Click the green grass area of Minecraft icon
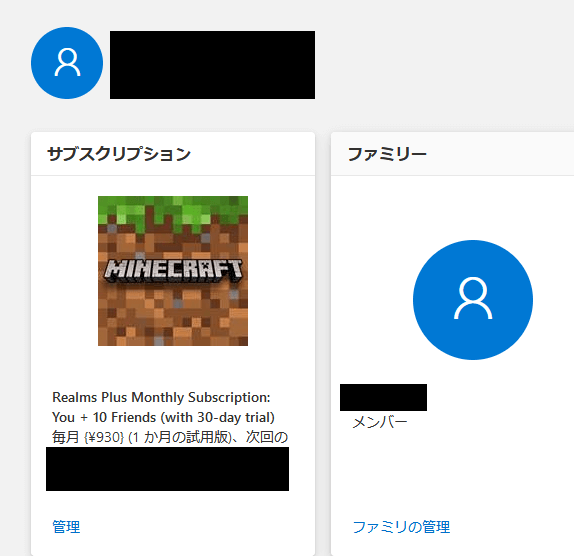This screenshot has width=574, height=556. coord(173,208)
